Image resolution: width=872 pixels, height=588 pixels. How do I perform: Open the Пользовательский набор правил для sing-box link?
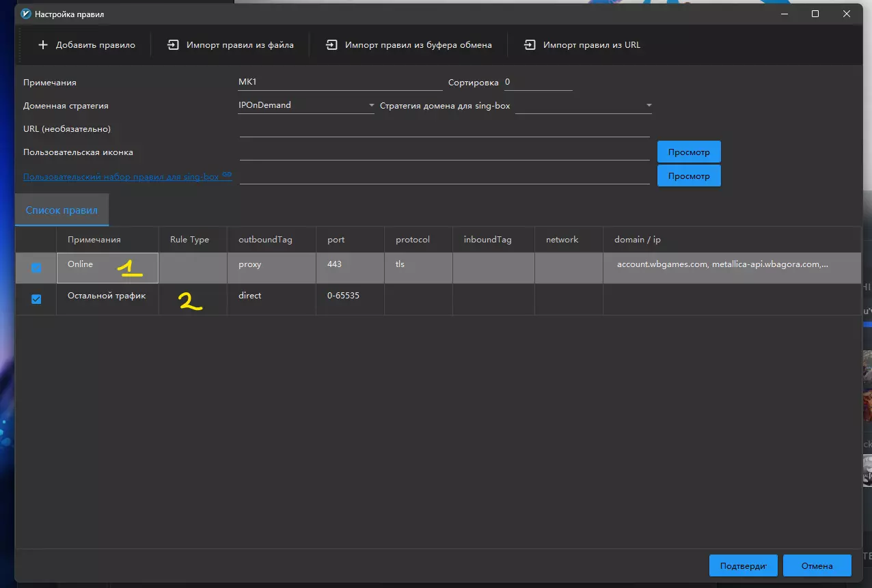[x=121, y=176]
